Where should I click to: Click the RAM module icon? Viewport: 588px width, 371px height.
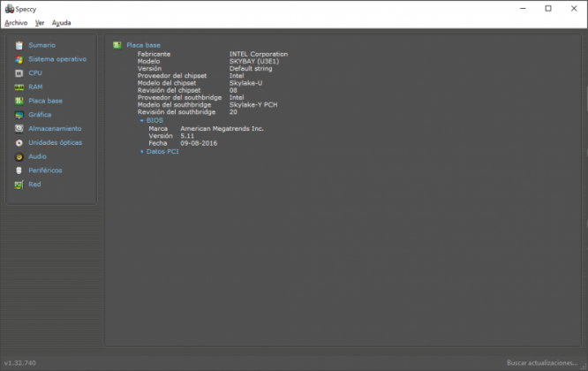(19, 87)
